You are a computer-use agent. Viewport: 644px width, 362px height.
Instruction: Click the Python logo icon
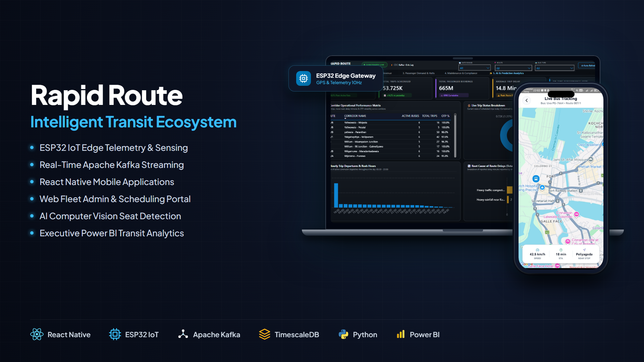click(343, 334)
